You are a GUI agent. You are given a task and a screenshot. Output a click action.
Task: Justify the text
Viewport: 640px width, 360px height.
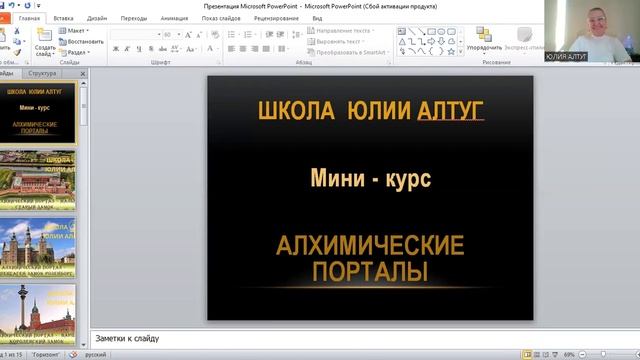click(x=267, y=49)
